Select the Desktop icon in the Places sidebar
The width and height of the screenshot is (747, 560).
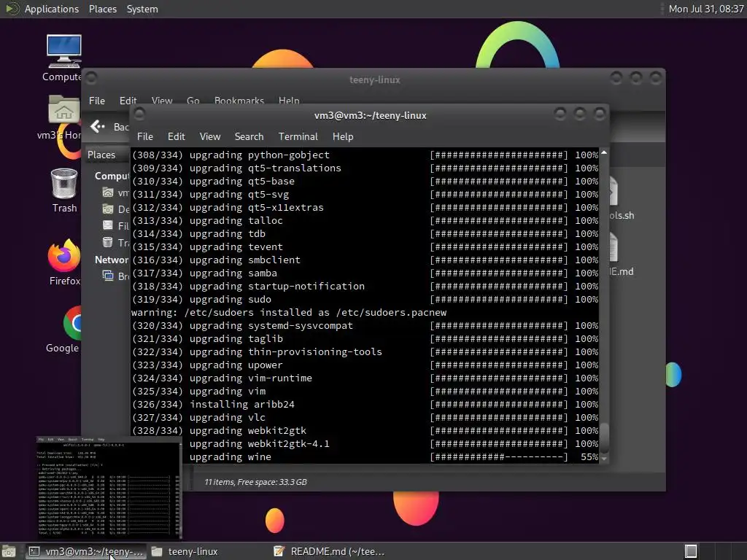pos(108,209)
